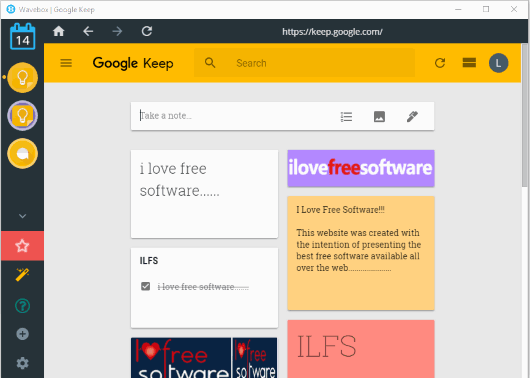
Task: Switch to list view layout
Action: pyautogui.click(x=469, y=63)
